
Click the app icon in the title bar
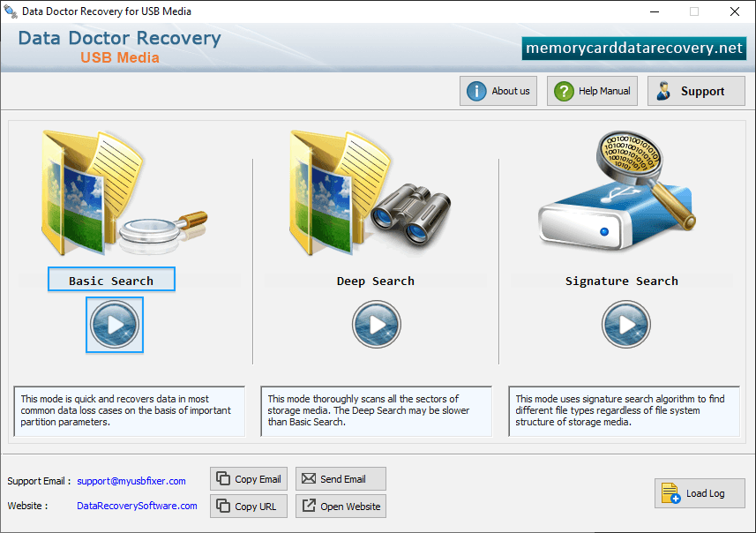pos(11,11)
